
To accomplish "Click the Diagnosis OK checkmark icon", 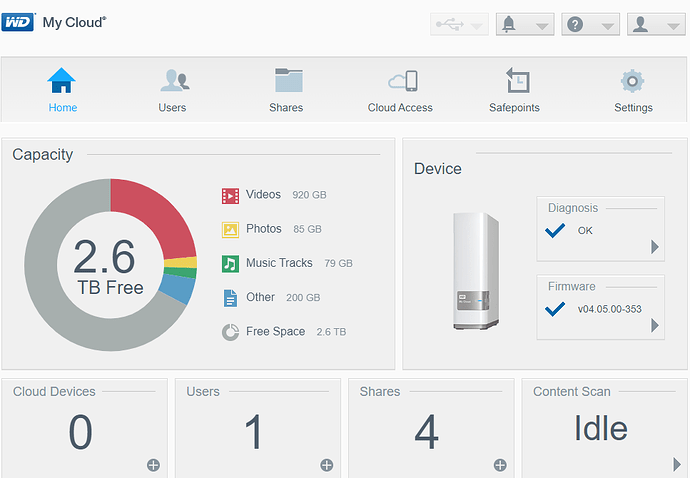I will click(x=555, y=230).
